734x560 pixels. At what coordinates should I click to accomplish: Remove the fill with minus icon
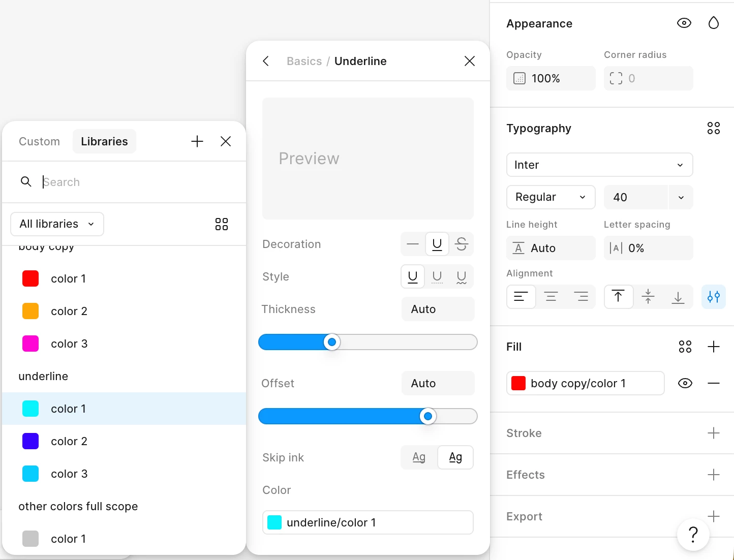tap(714, 383)
